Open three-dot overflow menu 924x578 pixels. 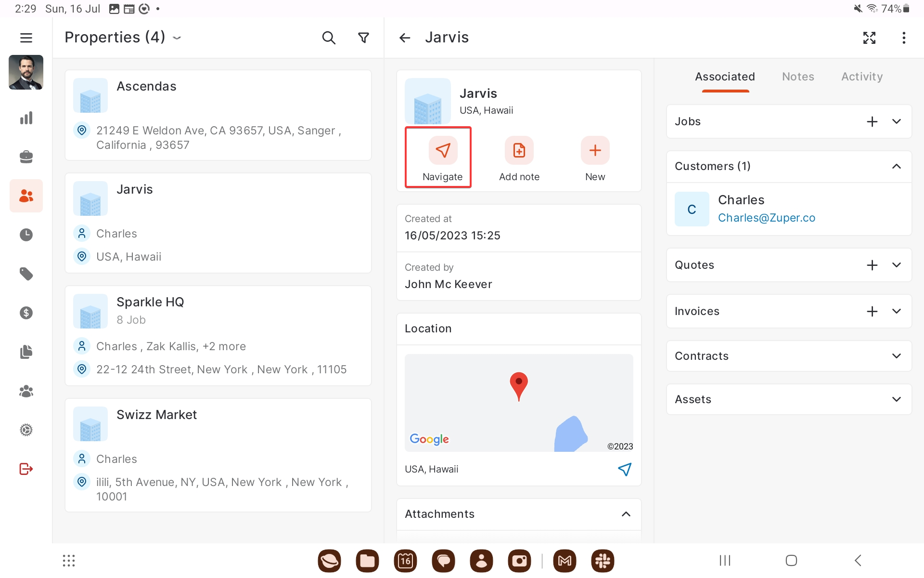[x=904, y=38]
